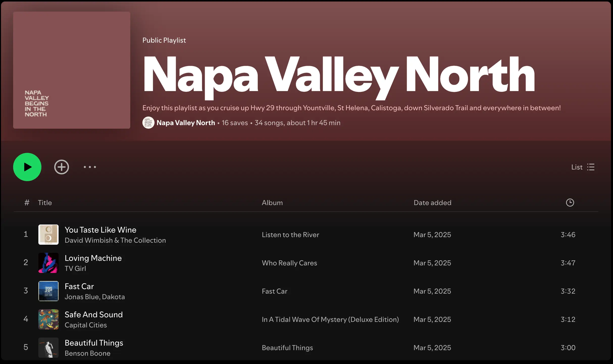Open the You Taste Like Wine album thumbnail
The width and height of the screenshot is (613, 364).
pyautogui.click(x=48, y=235)
